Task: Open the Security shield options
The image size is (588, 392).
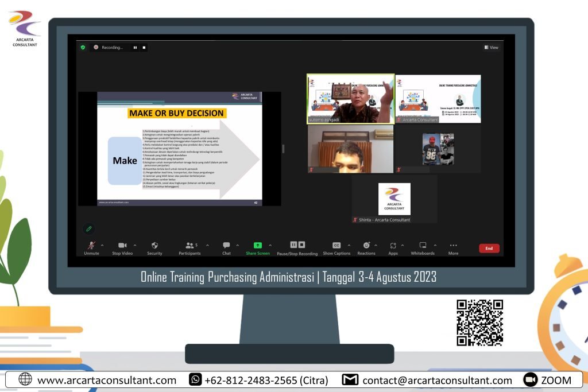Action: coord(154,245)
